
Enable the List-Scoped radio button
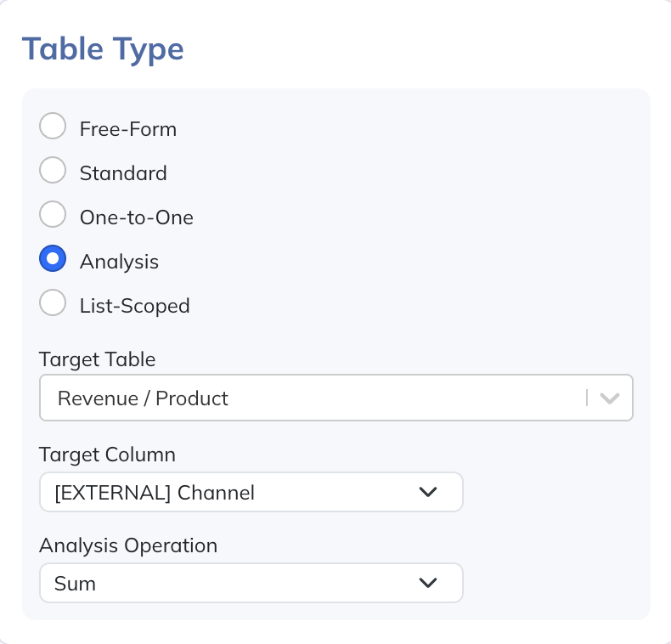pyautogui.click(x=53, y=303)
